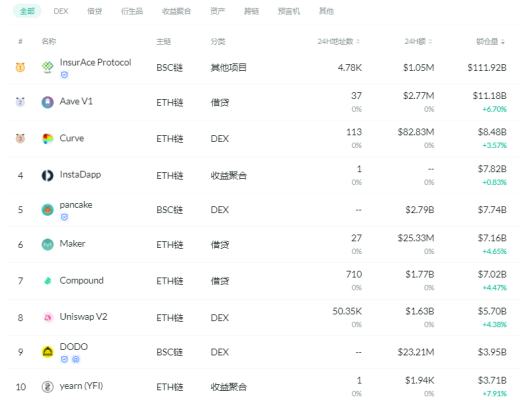
Task: Click the $3.71B locked value
Action: (492, 380)
